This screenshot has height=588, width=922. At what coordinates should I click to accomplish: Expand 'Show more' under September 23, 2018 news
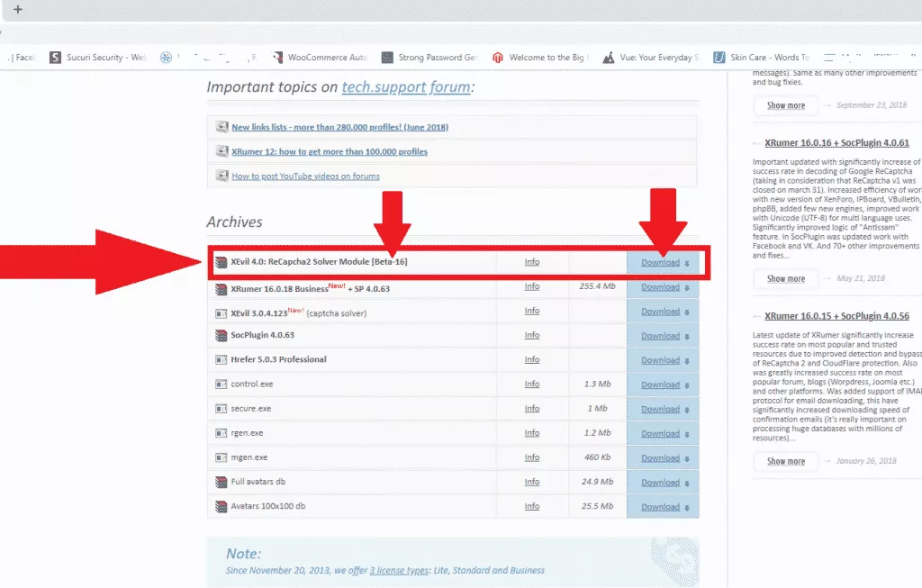785,105
